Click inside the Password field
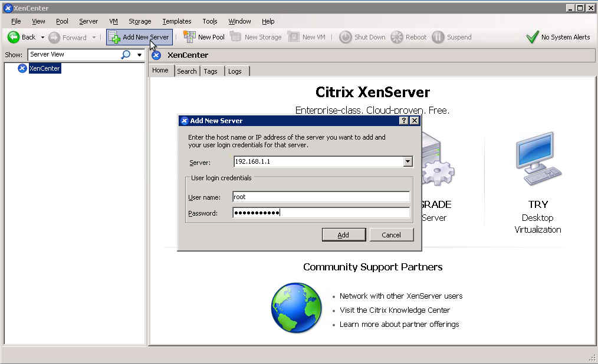The image size is (598, 364). 321,213
